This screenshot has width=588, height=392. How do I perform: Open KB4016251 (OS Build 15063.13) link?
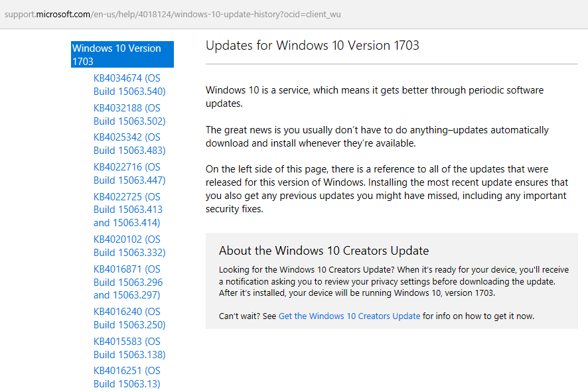[127, 377]
